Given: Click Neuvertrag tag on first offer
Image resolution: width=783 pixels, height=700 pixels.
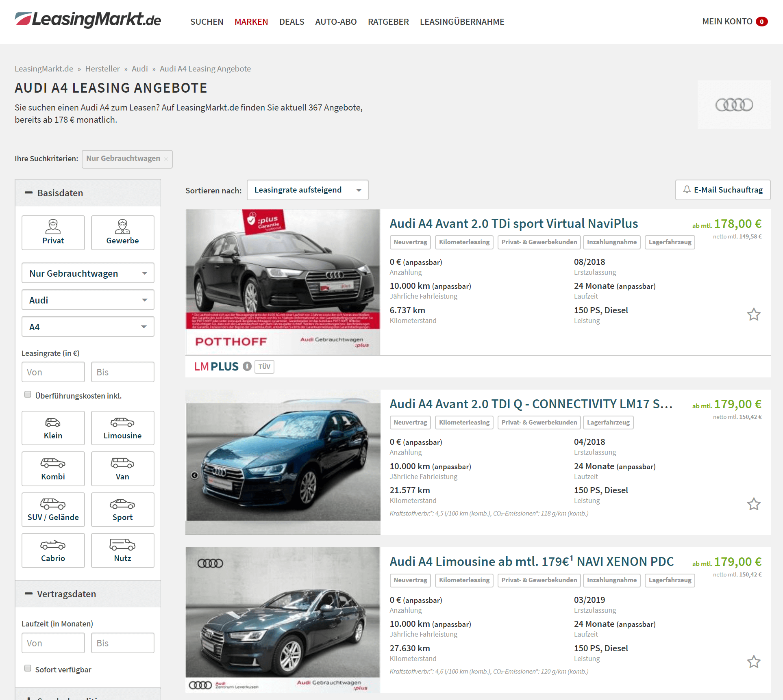Looking at the screenshot, I should [410, 242].
